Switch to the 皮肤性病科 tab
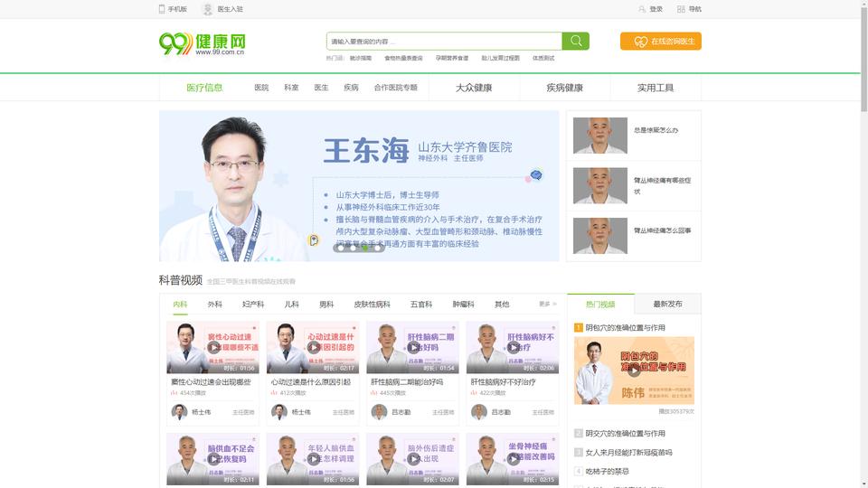Viewport: 868px width, 488px height. click(x=372, y=305)
